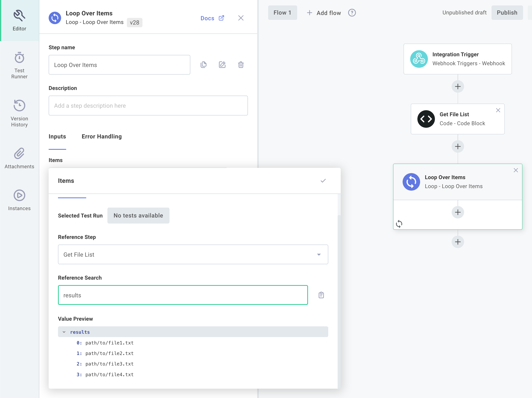Open the Instances panel icon

click(19, 195)
